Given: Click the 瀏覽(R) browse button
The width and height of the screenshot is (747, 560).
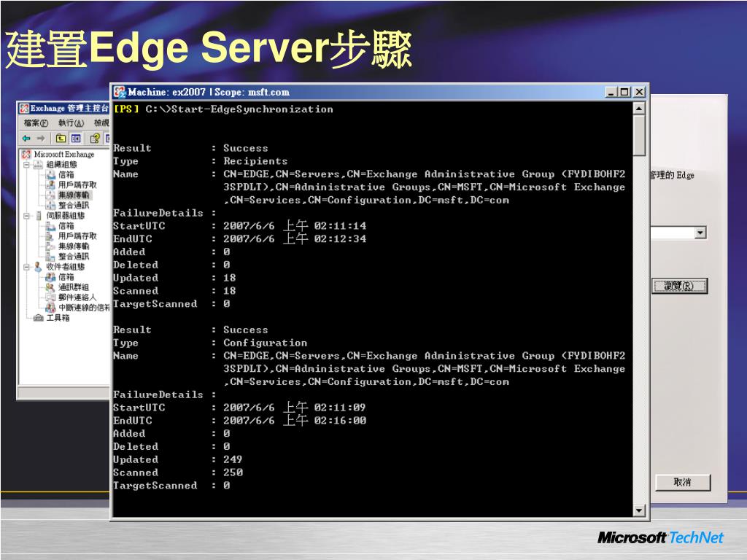Looking at the screenshot, I should click(x=679, y=286).
